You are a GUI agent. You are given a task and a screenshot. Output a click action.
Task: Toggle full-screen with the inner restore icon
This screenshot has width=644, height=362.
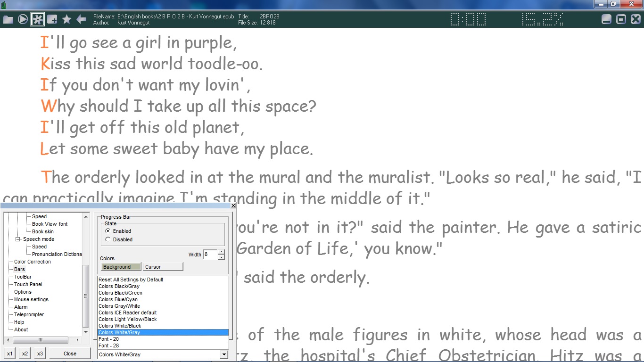621,19
